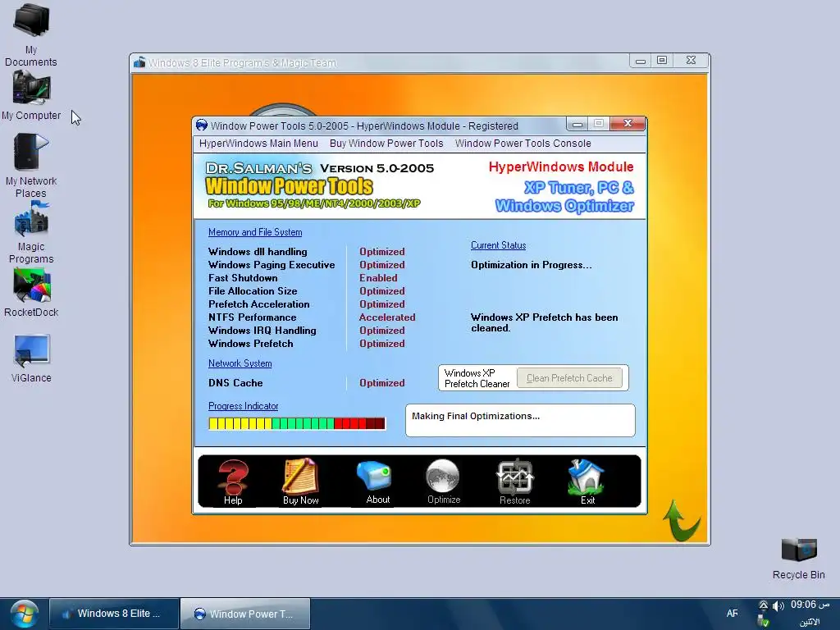Click Windows XP Prefetch has been cleaned message
The image size is (840, 630).
(x=545, y=322)
